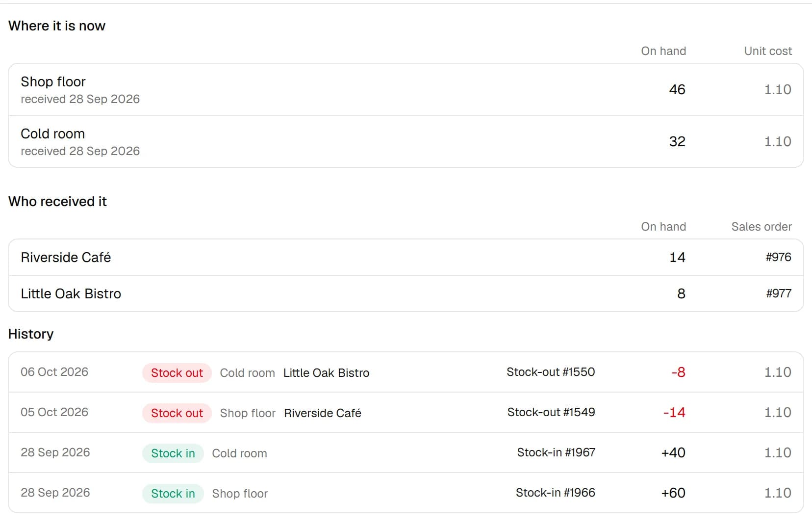Viewport: 812px width, 528px height.
Task: Select Little Oak Bistro recipient row
Action: click(406, 293)
